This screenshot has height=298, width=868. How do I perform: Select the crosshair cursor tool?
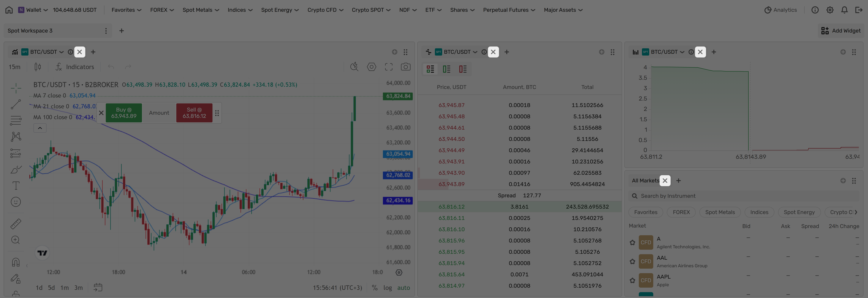pyautogui.click(x=16, y=88)
